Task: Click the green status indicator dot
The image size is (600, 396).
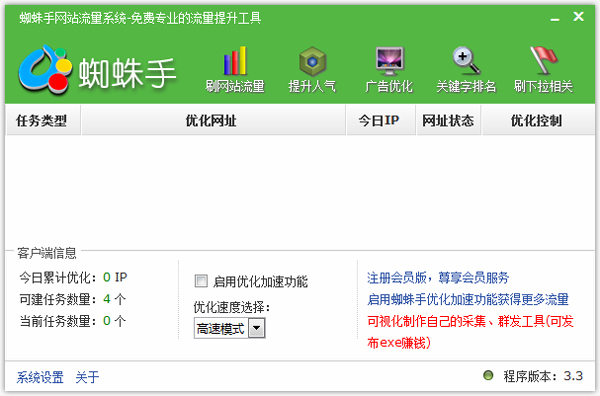Action: 488,375
